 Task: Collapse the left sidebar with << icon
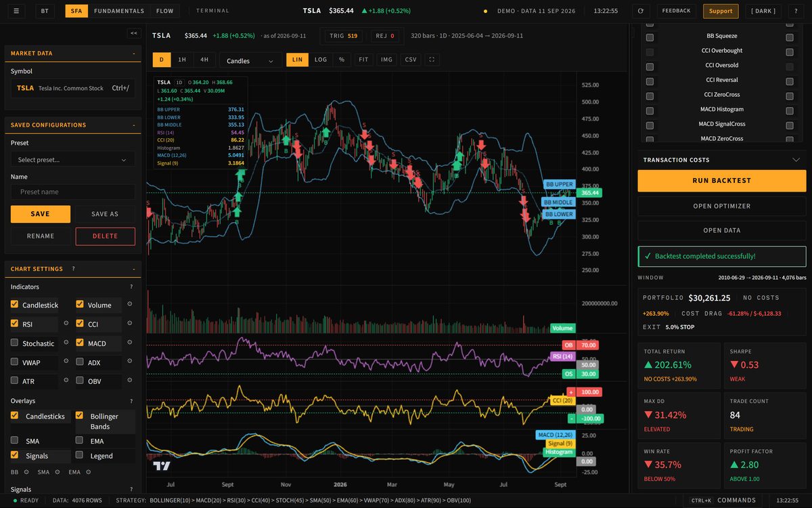[134, 33]
